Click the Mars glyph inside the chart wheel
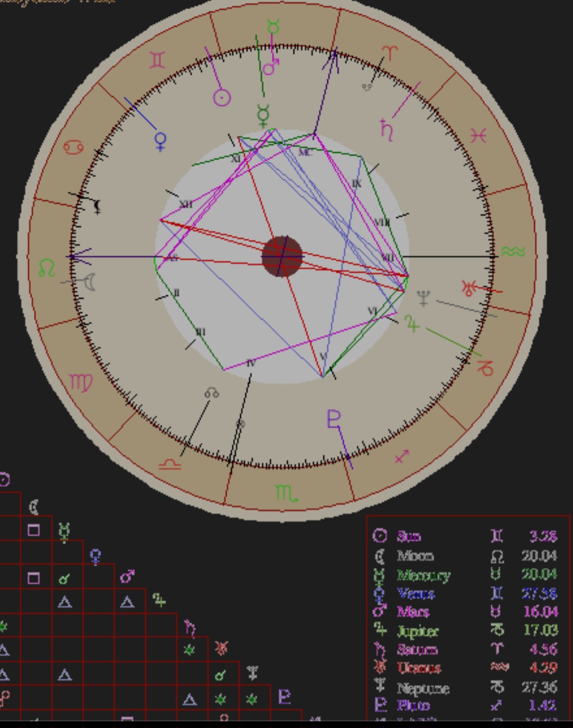 [x=271, y=67]
